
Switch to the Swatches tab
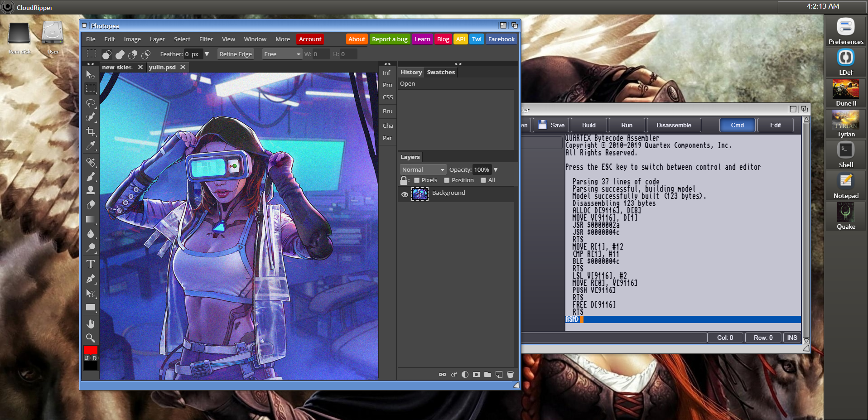coord(440,72)
